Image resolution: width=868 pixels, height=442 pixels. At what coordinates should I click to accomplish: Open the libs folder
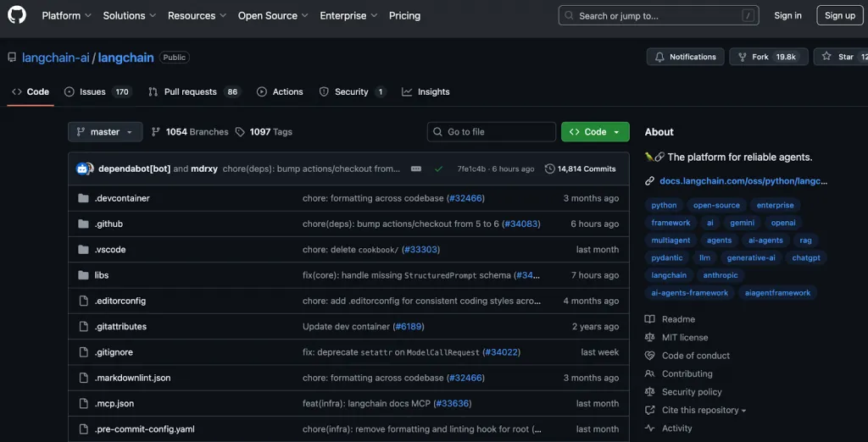coord(102,275)
